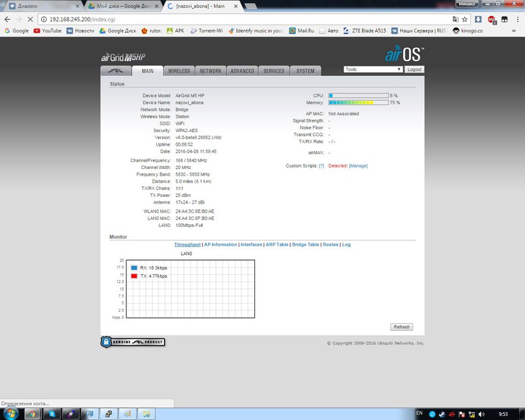Open the APK bookmark
The width and height of the screenshot is (525, 420).
coord(176,31)
